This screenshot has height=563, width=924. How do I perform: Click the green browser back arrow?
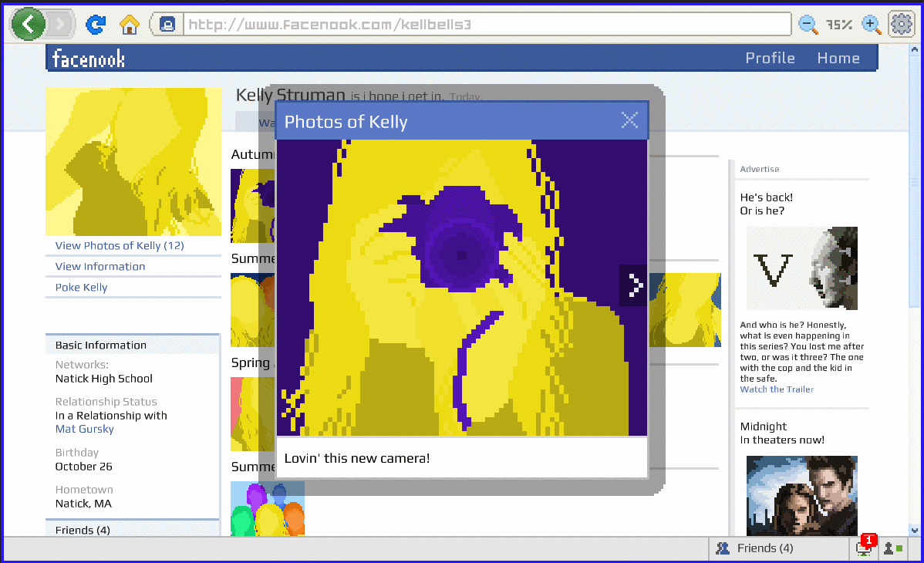28,24
